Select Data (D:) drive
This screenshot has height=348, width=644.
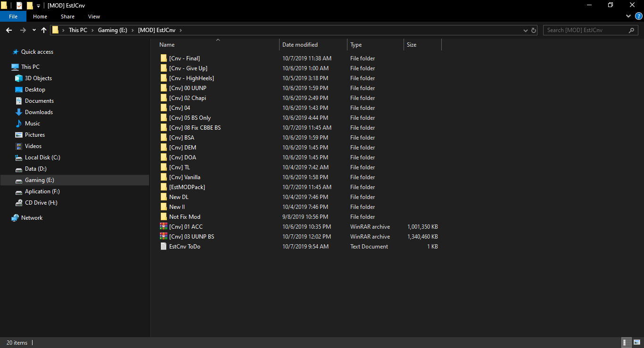tap(35, 169)
